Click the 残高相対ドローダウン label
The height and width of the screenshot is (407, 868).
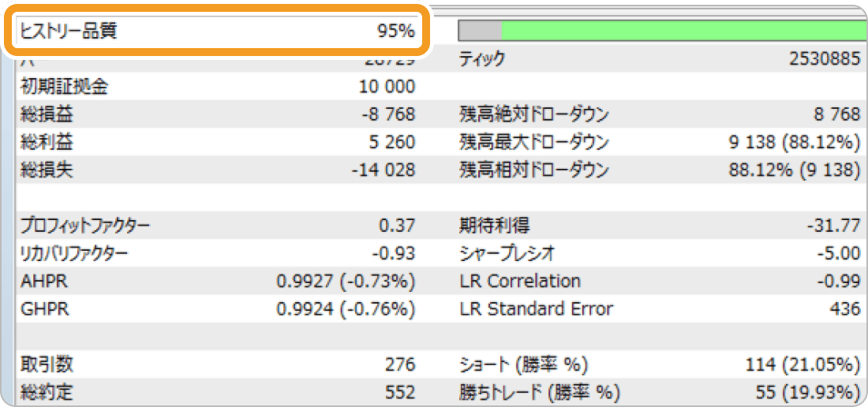pyautogui.click(x=534, y=170)
